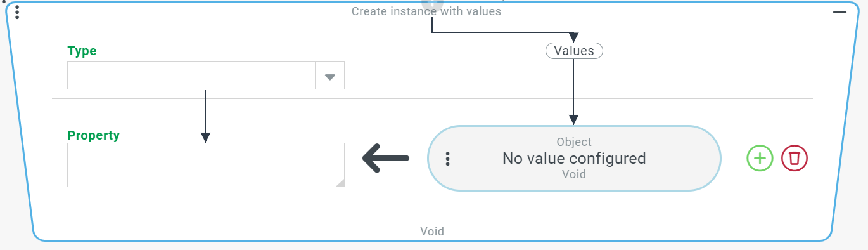Viewport: 868px width, 250px height.
Task: Delete the value using red trash icon
Action: 795,158
